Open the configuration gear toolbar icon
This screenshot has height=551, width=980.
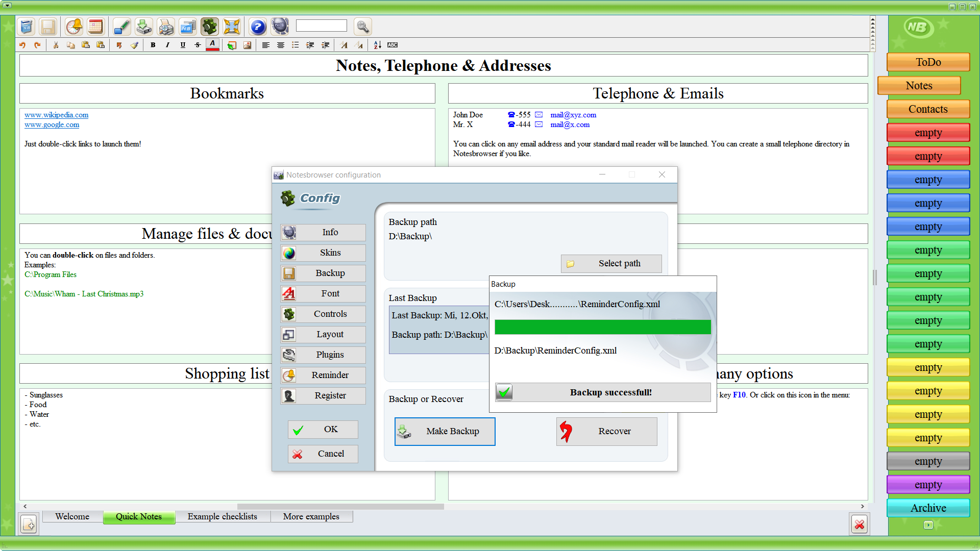coord(209,27)
